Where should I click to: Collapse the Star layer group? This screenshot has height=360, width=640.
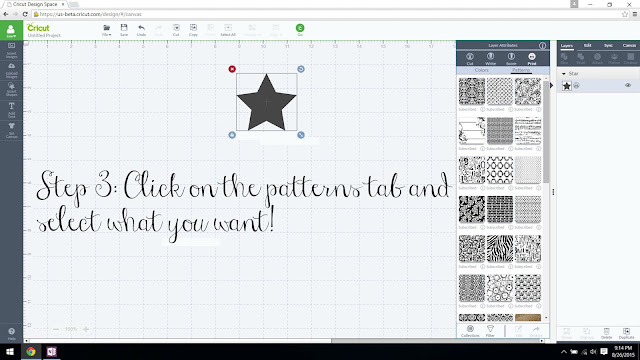click(x=564, y=74)
